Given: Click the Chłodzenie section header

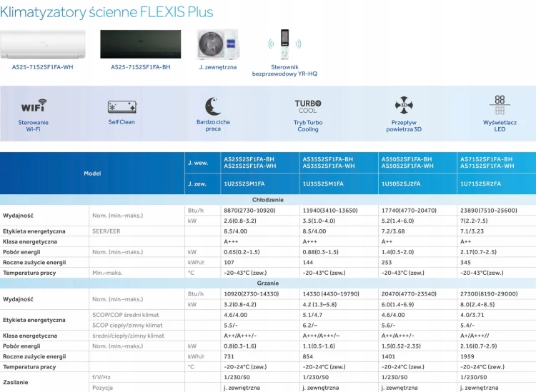Looking at the screenshot, I should coord(268,199).
